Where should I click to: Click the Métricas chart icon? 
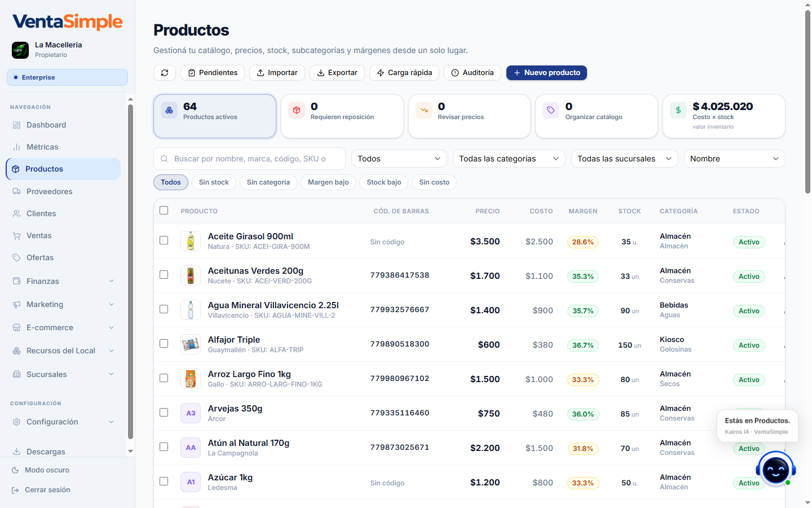(16, 147)
